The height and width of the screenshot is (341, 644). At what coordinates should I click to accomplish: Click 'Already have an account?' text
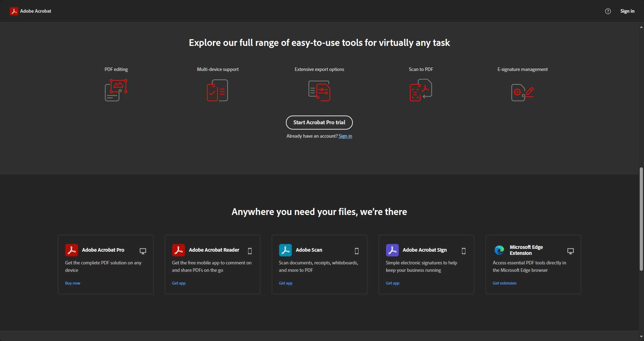coord(312,136)
